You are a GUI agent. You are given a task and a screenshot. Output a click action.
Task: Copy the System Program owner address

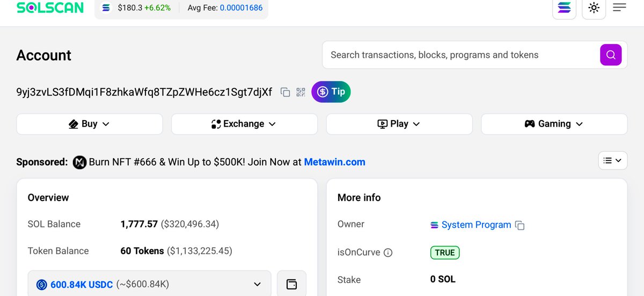pos(519,225)
